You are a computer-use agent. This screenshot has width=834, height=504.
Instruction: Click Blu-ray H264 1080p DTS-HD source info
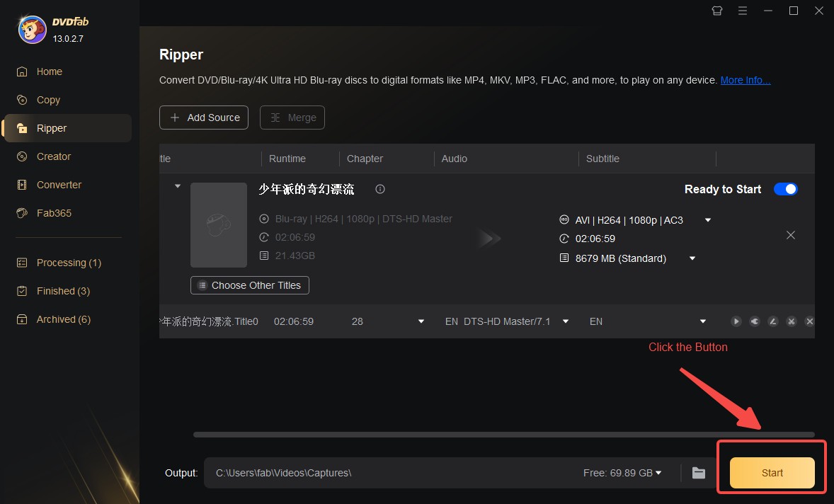(363, 219)
